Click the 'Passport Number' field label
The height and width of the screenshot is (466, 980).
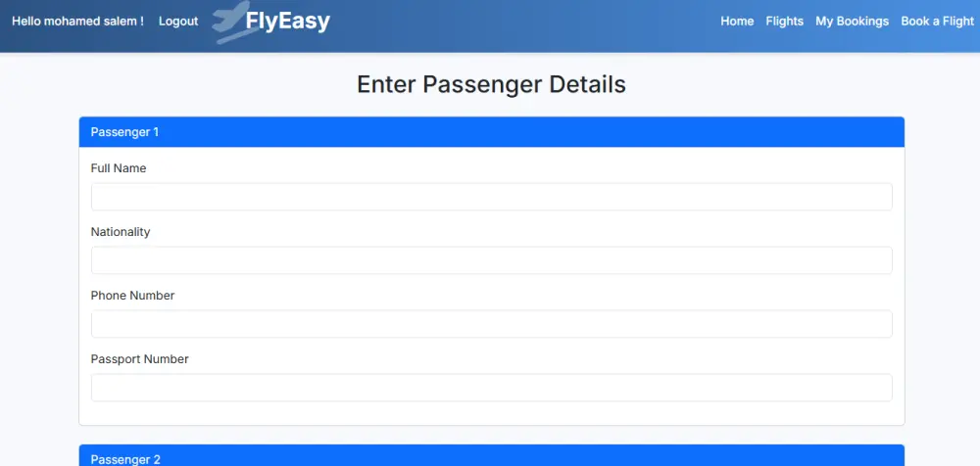point(139,359)
